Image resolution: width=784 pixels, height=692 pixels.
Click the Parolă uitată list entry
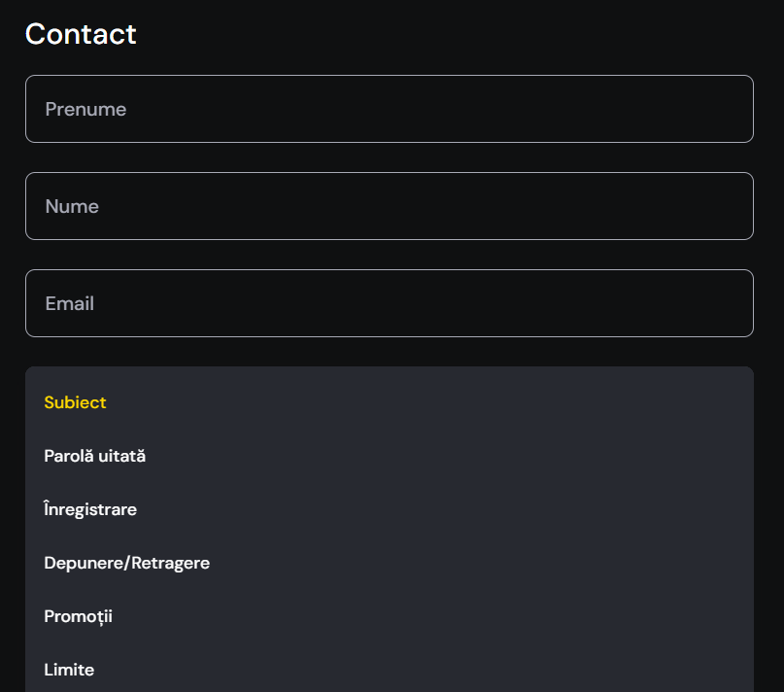[x=94, y=455]
